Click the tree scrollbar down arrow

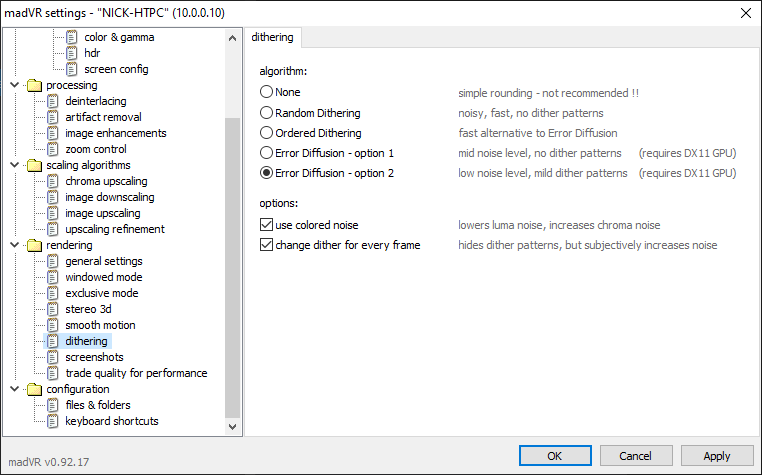coord(233,427)
